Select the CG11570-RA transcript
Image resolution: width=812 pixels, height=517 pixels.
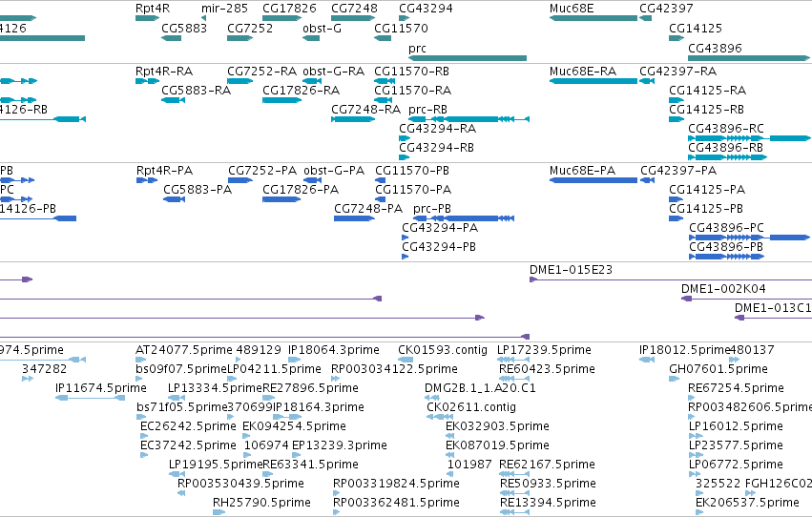tap(382, 100)
